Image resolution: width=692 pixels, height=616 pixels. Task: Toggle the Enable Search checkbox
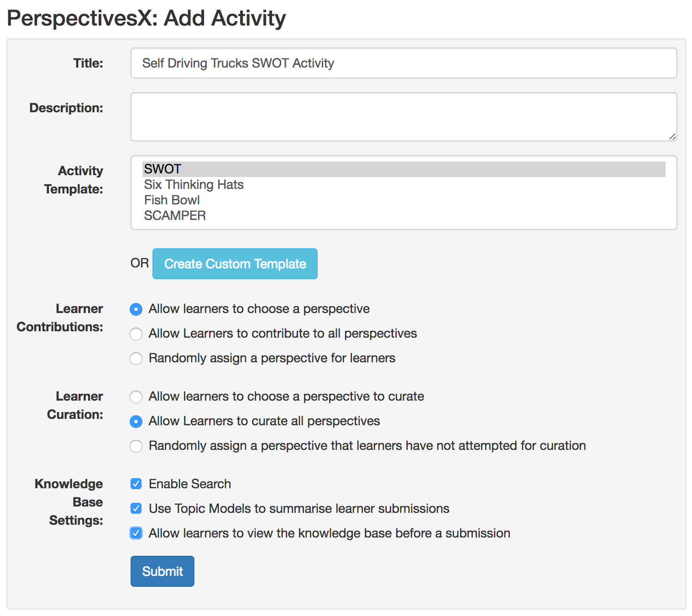point(136,484)
